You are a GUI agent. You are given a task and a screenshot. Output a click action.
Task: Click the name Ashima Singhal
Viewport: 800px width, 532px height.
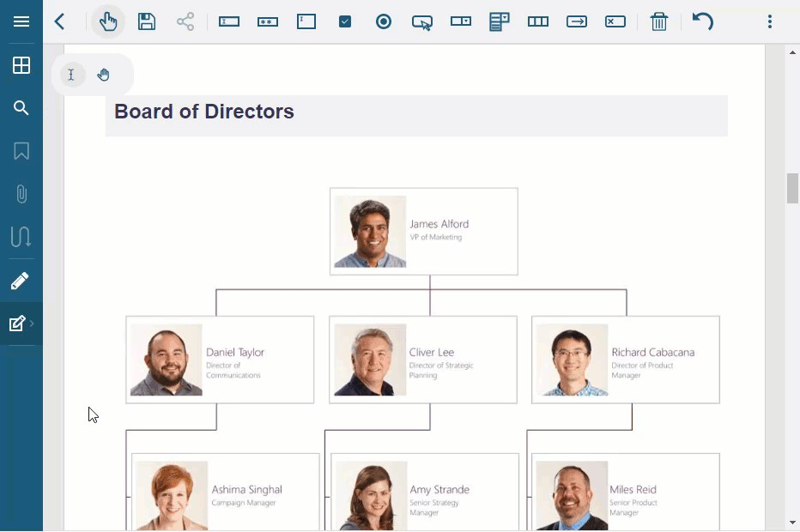pyautogui.click(x=247, y=490)
